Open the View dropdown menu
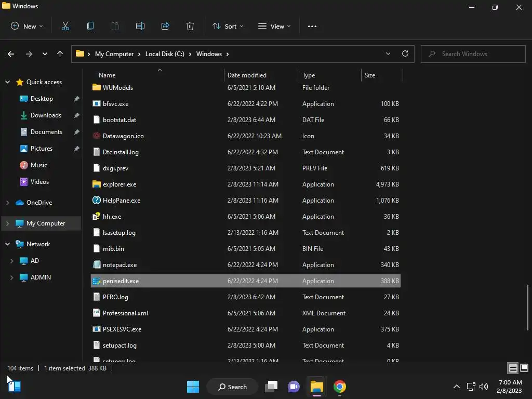 [x=274, y=26]
